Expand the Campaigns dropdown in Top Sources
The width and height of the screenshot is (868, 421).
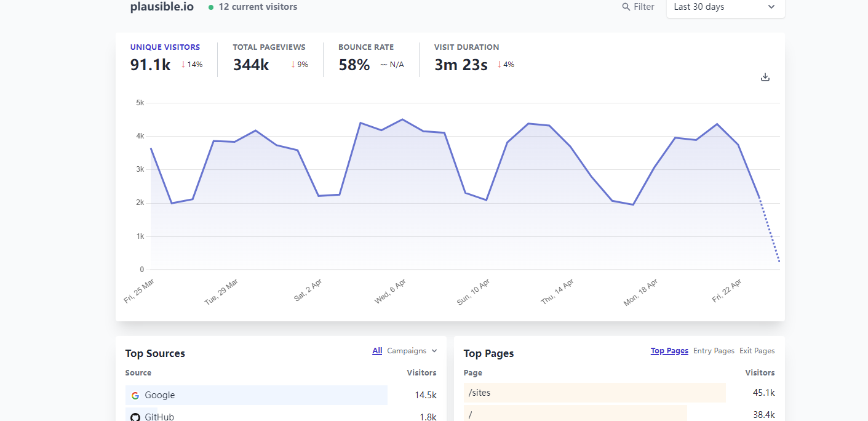tap(412, 351)
